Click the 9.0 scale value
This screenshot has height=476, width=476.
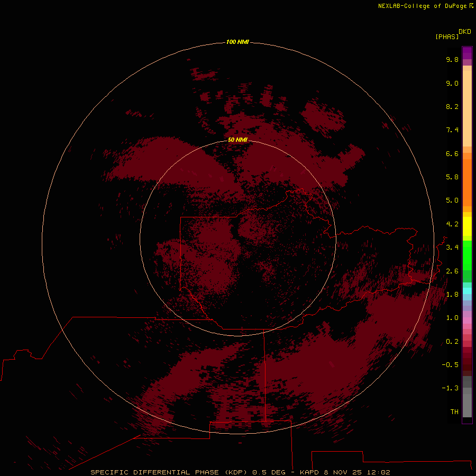[452, 83]
